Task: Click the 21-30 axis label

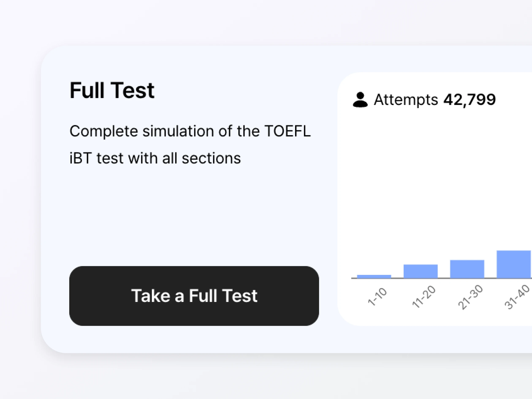Action: point(470,297)
